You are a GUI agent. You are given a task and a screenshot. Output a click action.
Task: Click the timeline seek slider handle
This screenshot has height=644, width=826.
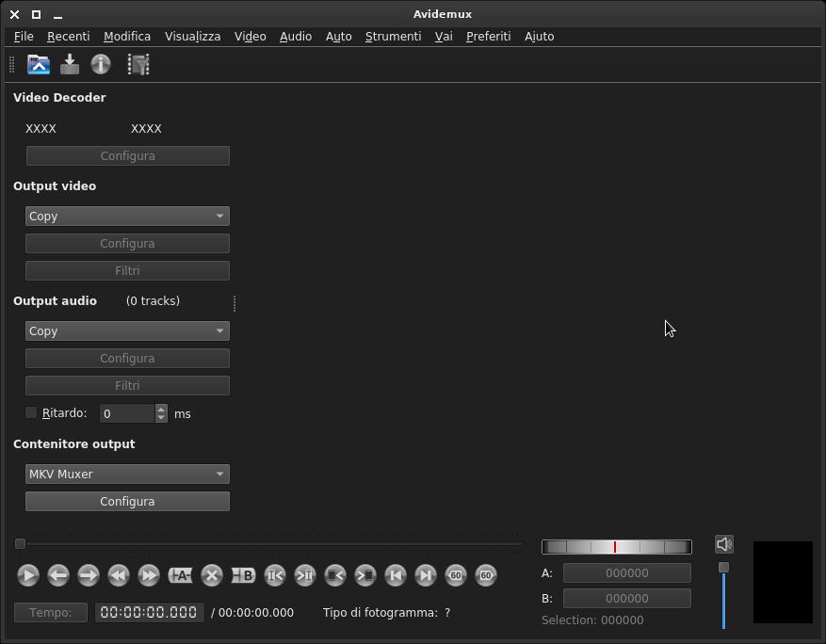(x=20, y=543)
